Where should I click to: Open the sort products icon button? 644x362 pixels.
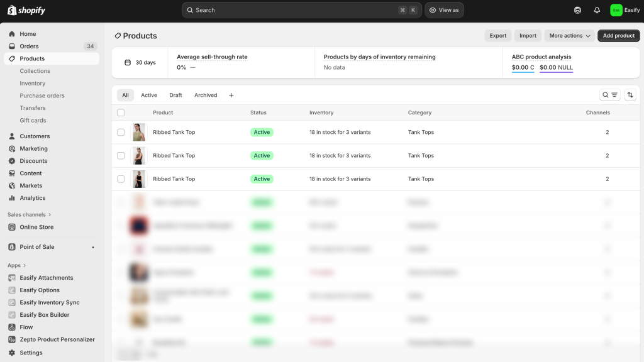pos(630,95)
